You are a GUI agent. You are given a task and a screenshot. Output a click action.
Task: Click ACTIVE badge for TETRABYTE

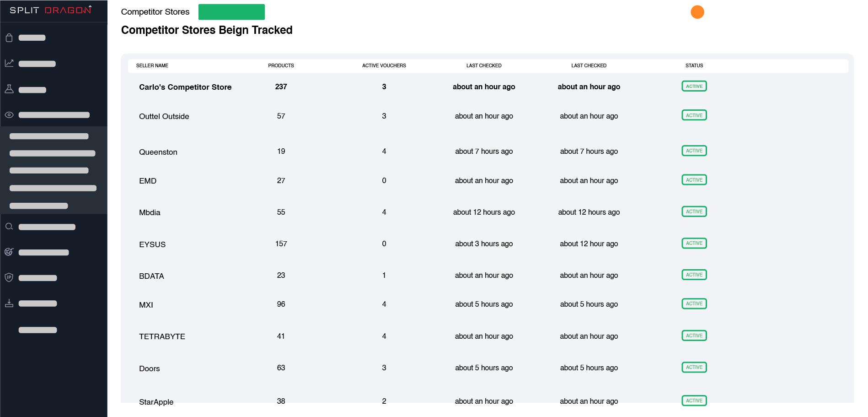tap(694, 336)
